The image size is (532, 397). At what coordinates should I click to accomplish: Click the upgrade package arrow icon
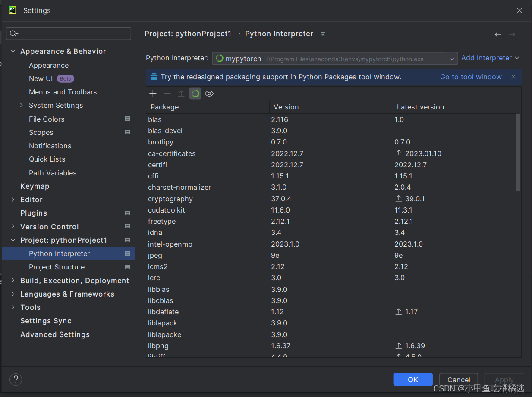tap(181, 94)
